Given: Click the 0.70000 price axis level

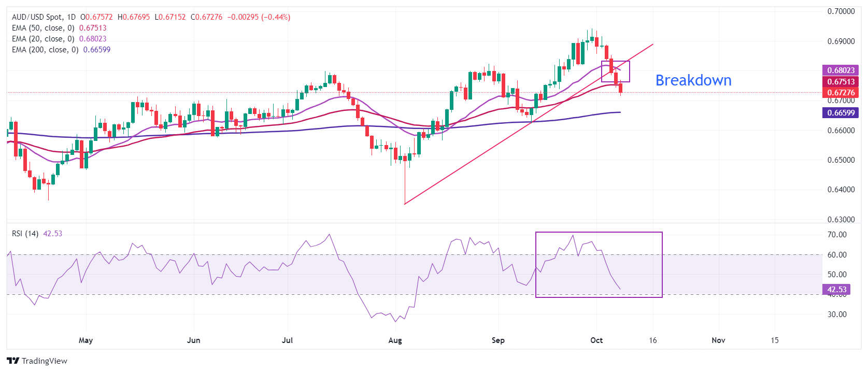Looking at the screenshot, I should click(841, 11).
